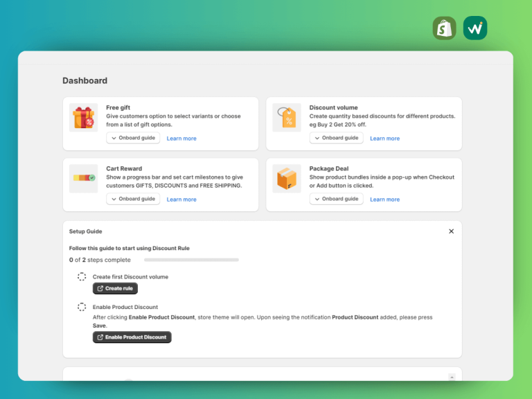Screen dimensions: 532x399
Task: Click the Package Deal card title
Action: point(329,168)
